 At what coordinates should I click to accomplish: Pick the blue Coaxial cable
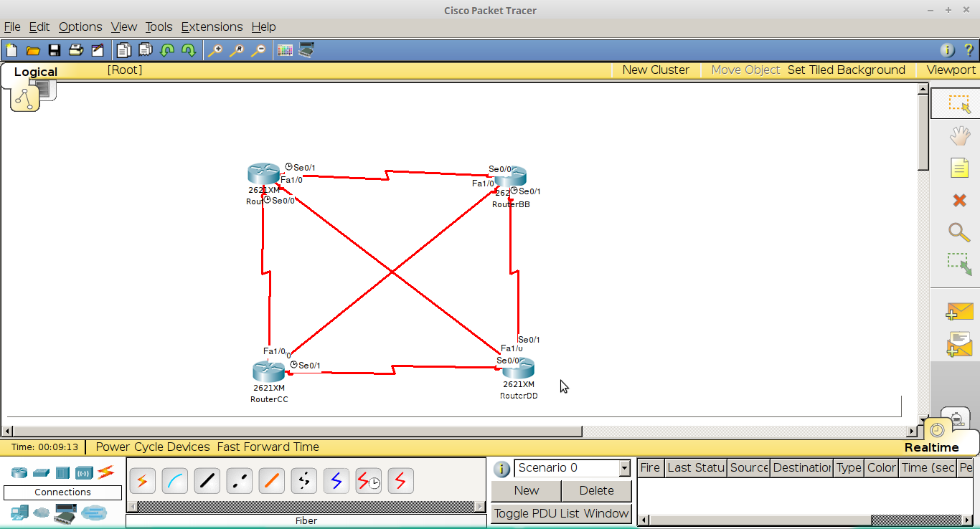click(x=336, y=481)
